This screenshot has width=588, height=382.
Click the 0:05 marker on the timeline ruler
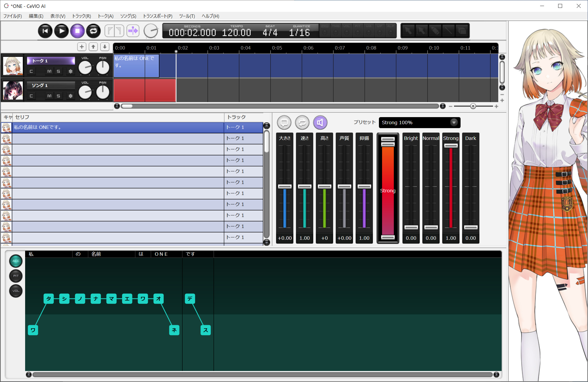(277, 48)
